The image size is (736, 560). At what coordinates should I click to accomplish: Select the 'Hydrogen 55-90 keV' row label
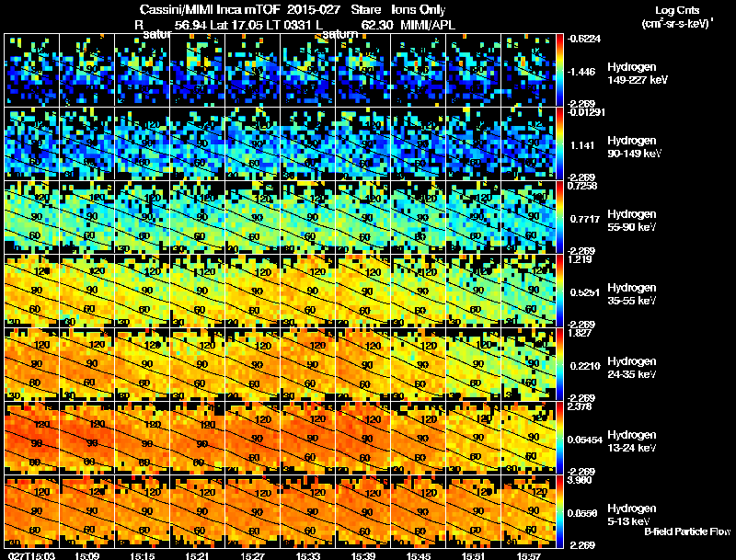[632, 221]
